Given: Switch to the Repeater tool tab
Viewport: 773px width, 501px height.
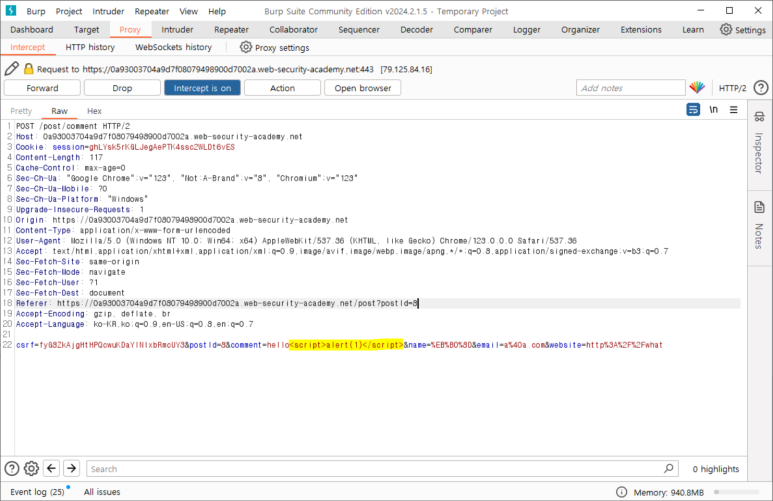Looking at the screenshot, I should (x=231, y=30).
